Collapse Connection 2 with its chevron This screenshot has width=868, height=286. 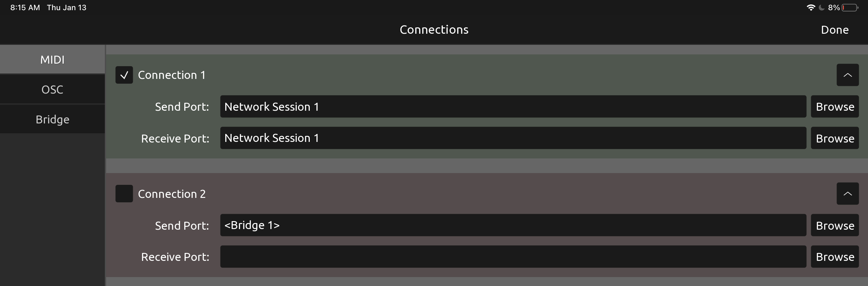(847, 194)
